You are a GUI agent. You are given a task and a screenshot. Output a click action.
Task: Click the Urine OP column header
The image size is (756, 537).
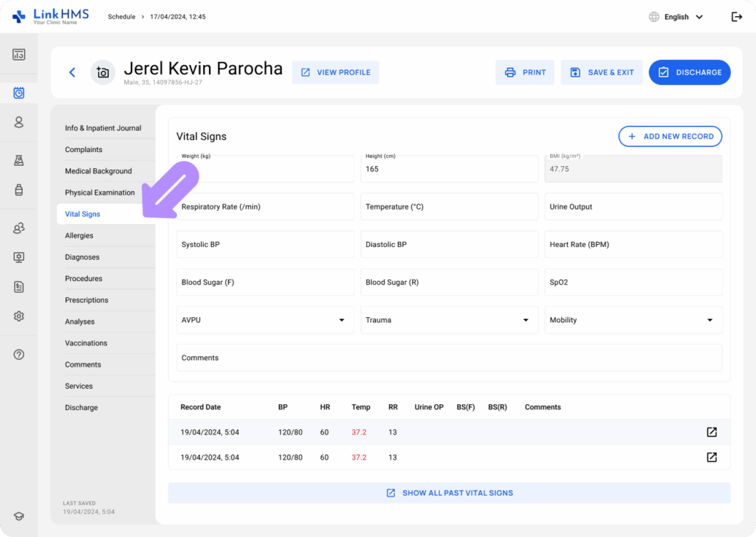tap(429, 407)
